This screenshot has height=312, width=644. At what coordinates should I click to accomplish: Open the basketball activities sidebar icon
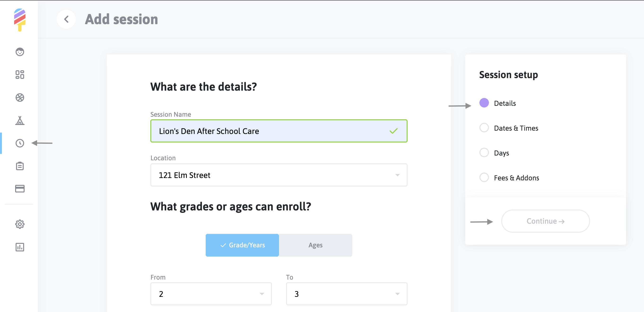(x=20, y=97)
